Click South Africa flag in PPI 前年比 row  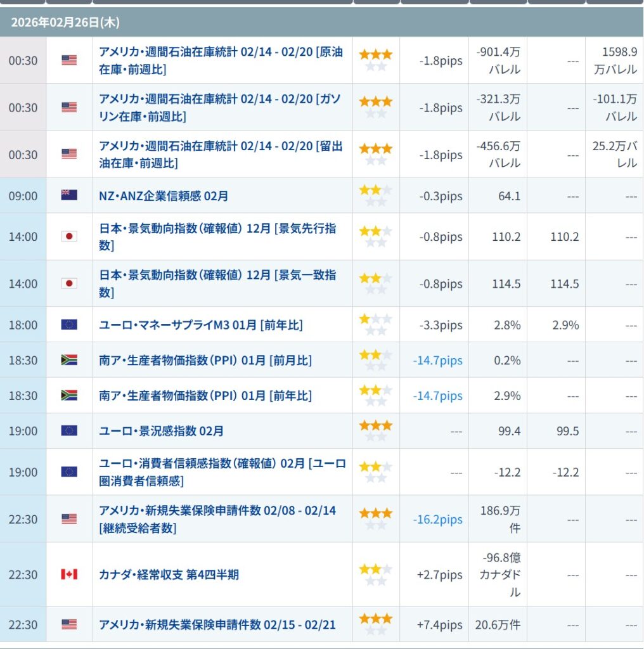(69, 395)
